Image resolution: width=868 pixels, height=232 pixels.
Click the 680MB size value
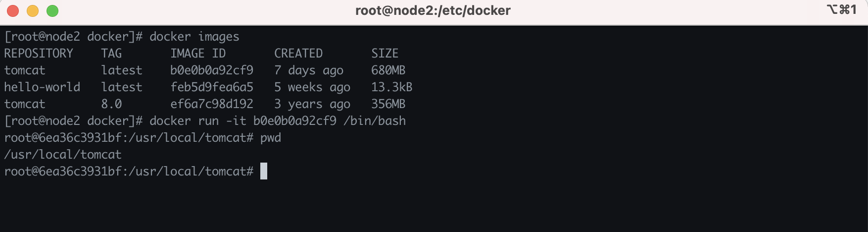pyautogui.click(x=388, y=70)
